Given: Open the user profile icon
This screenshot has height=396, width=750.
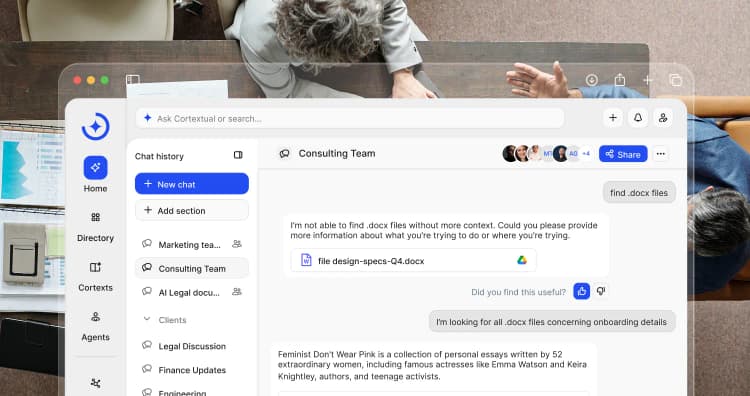Looking at the screenshot, I should tap(662, 118).
